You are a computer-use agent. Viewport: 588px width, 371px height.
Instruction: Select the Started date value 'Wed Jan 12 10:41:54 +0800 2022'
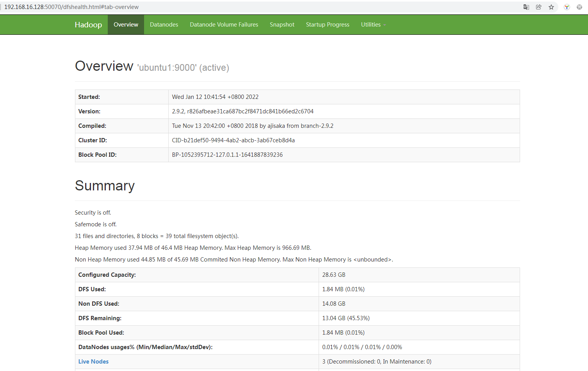(215, 97)
